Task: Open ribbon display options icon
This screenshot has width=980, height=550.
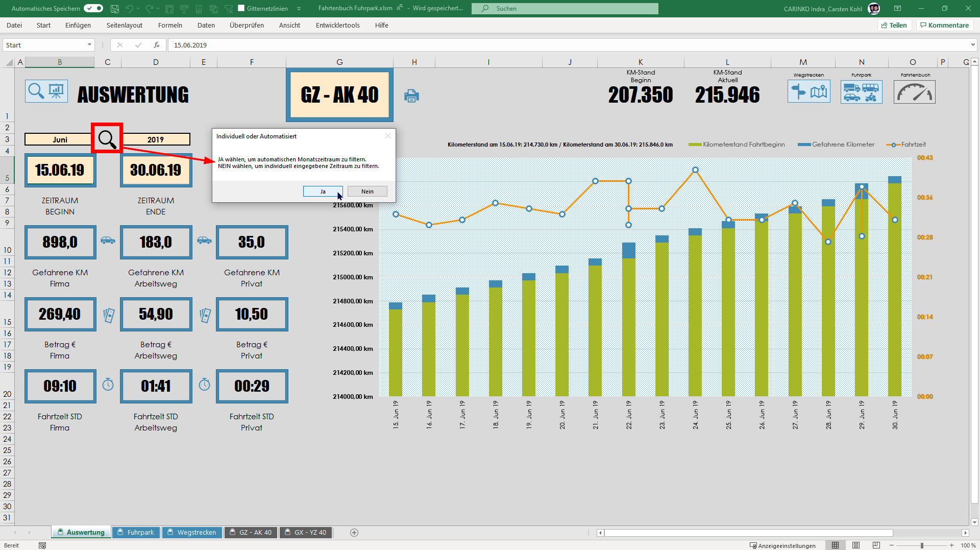Action: pos(897,8)
